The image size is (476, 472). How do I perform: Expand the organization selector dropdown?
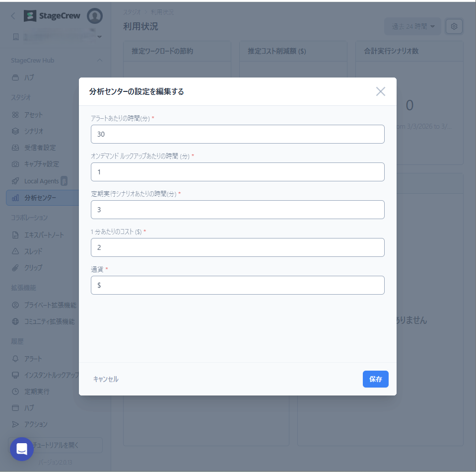[100, 37]
